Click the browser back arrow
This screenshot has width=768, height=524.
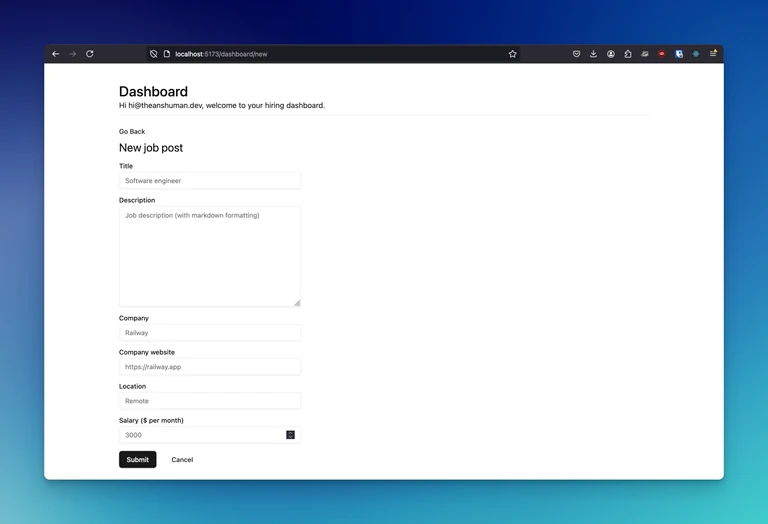(x=55, y=54)
